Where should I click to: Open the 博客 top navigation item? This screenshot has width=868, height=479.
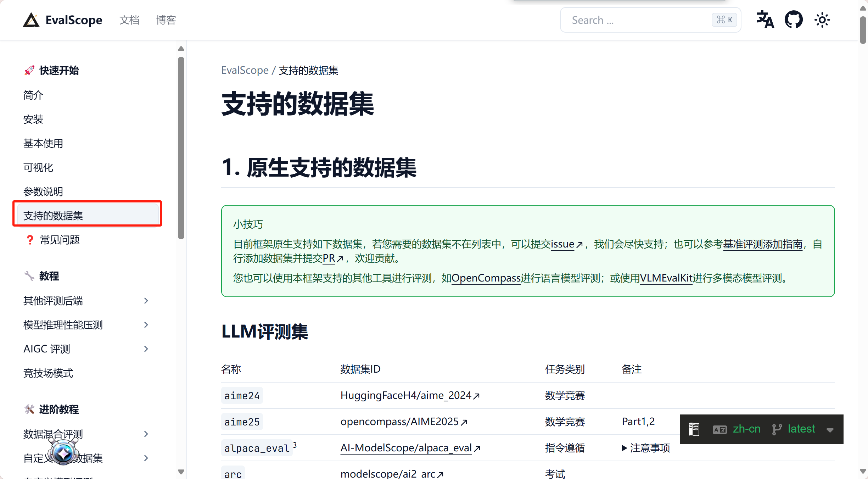[166, 20]
